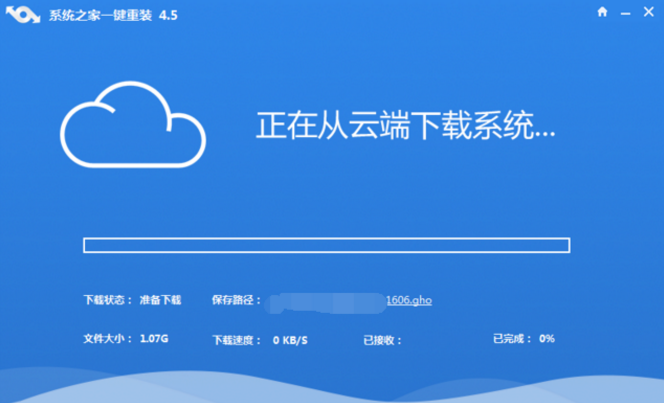Screen dimensions: 664x403
Task: Click the home icon in title bar
Action: pos(602,13)
